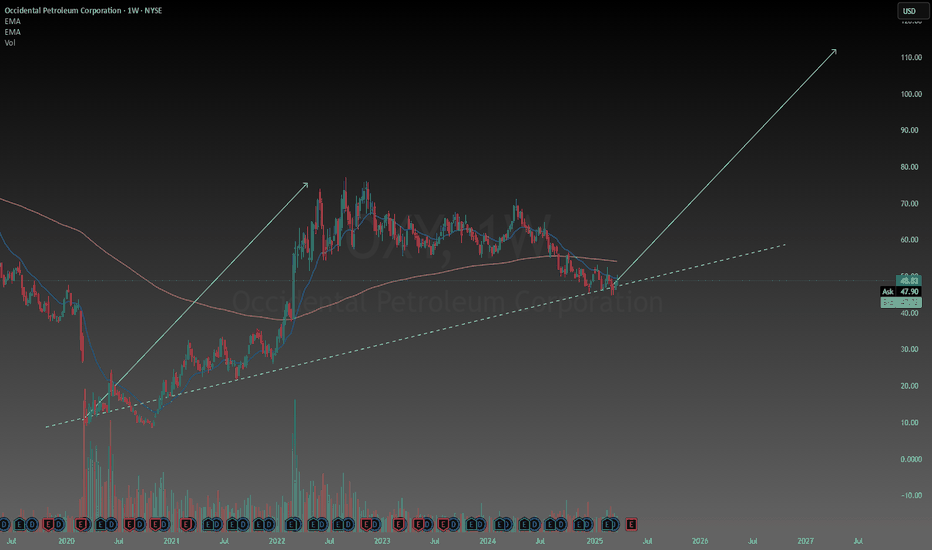
Task: Click the 70.00 price axis label
Action: pos(909,203)
